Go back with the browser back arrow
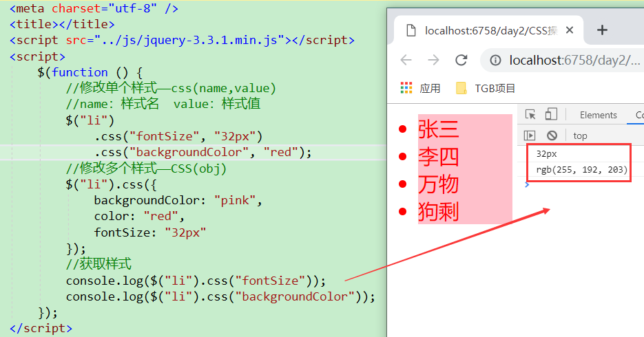 pos(406,61)
